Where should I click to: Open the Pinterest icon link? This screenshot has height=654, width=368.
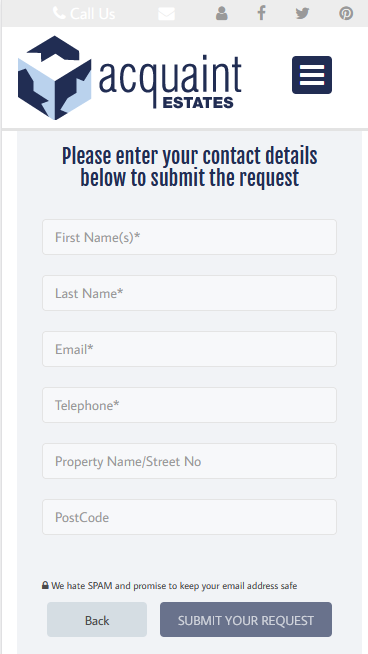click(x=346, y=13)
